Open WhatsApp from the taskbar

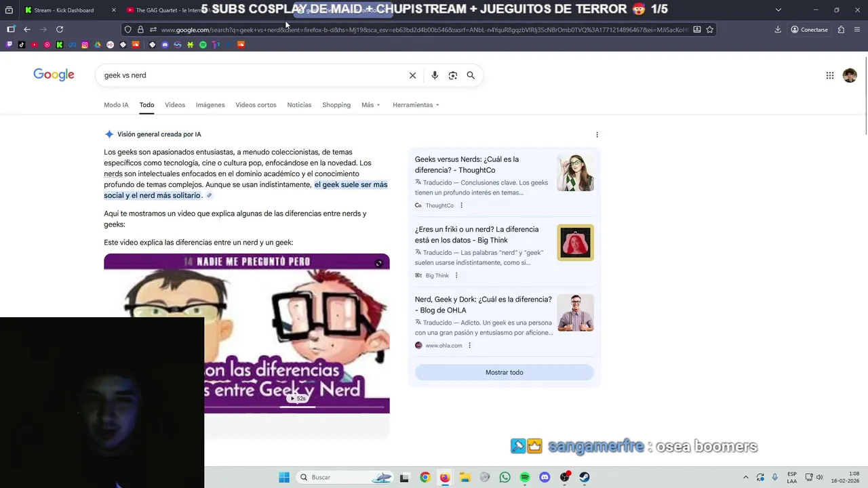point(505,477)
